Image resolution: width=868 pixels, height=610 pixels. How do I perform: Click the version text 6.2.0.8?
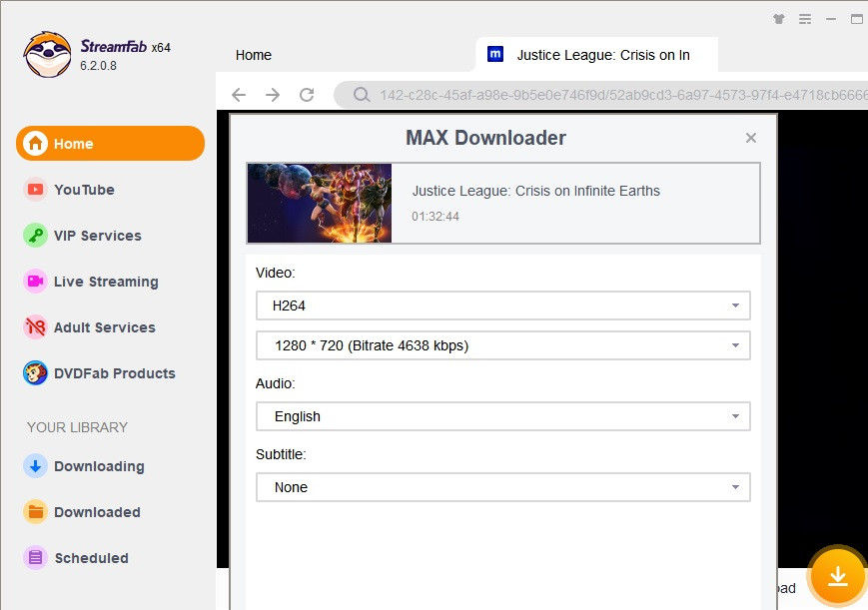coord(98,65)
